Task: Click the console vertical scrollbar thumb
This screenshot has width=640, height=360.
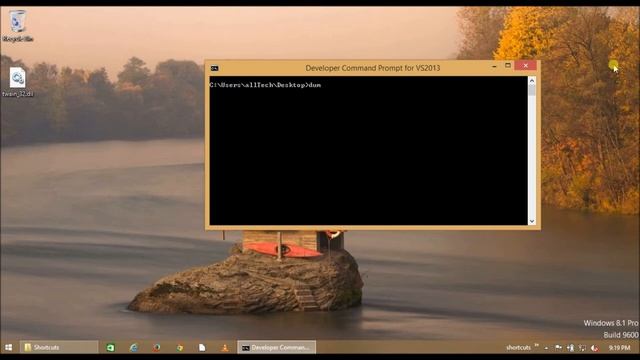Action: (x=531, y=91)
